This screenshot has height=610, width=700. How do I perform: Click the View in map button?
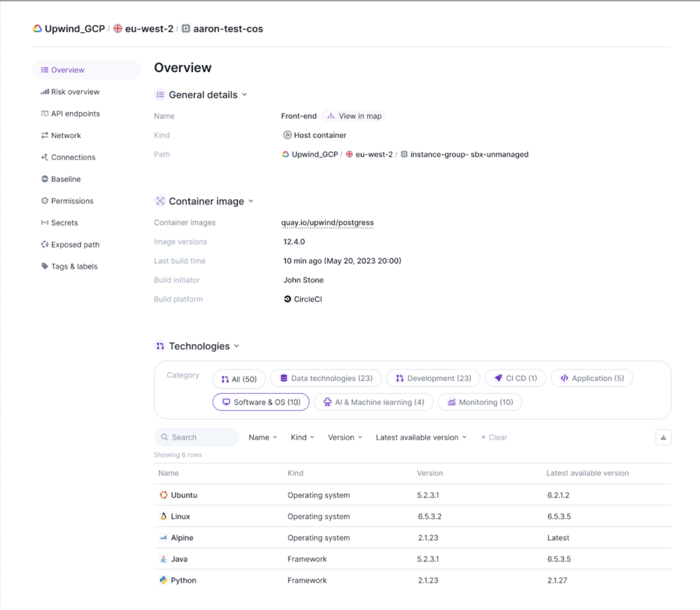coord(355,116)
